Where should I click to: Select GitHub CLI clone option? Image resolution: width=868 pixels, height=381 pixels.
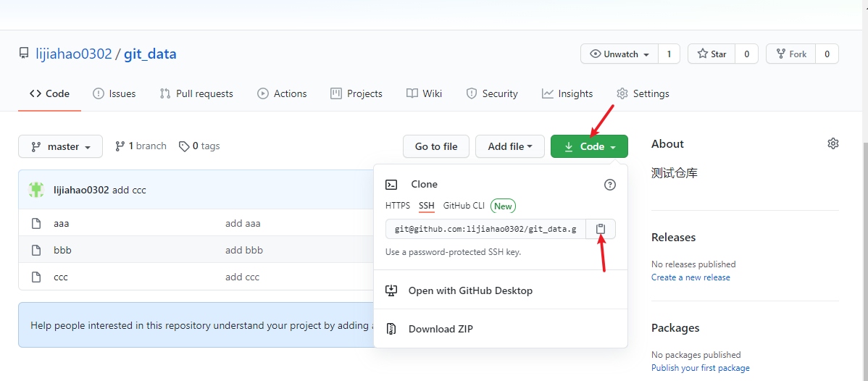464,206
